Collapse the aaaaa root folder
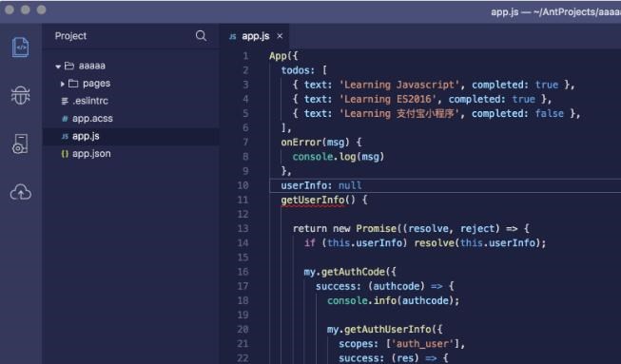 pos(58,67)
